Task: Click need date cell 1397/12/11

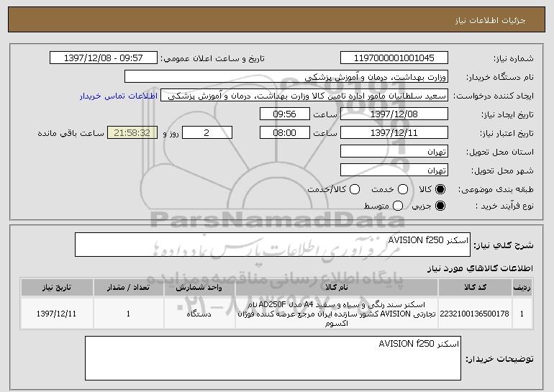Action: coord(57,314)
